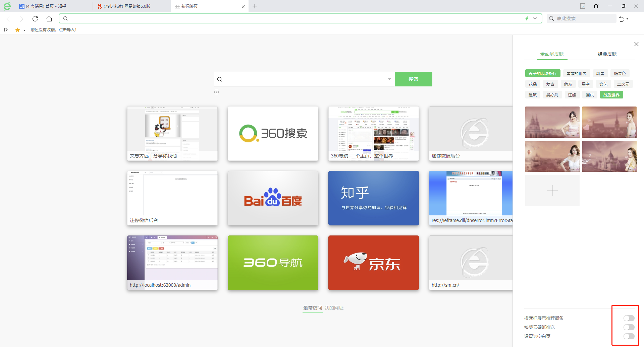Switch to 我的网址 tab
644x347 pixels.
334,308
